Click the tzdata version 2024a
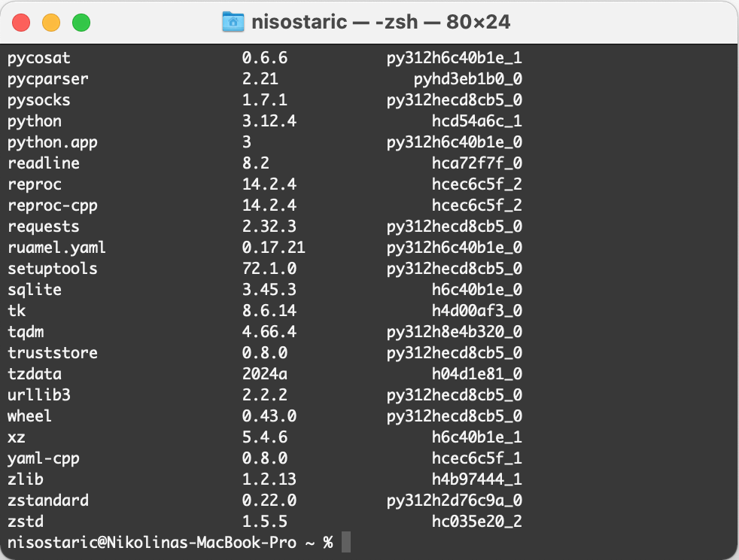Viewport: 739px width, 560px height. click(x=265, y=374)
